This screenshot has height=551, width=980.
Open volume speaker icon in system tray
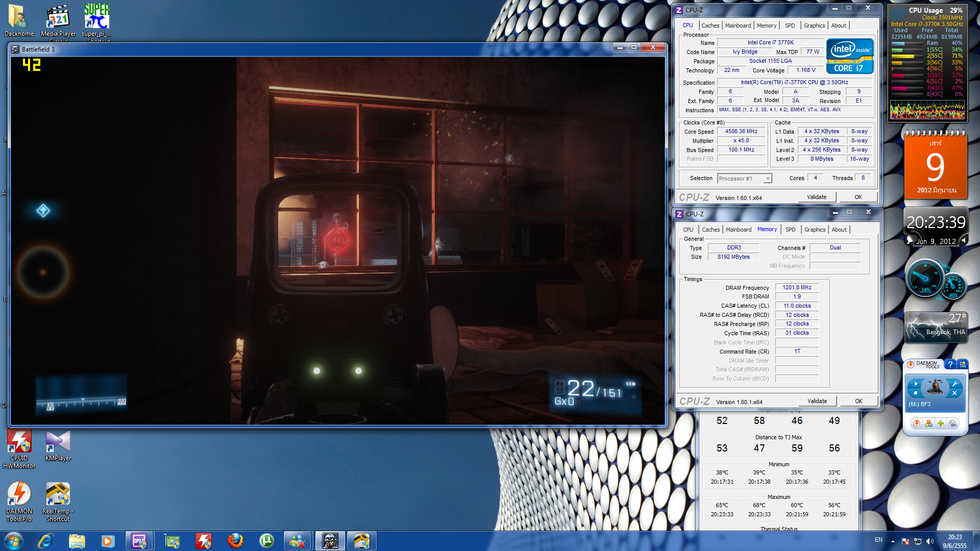[930, 541]
